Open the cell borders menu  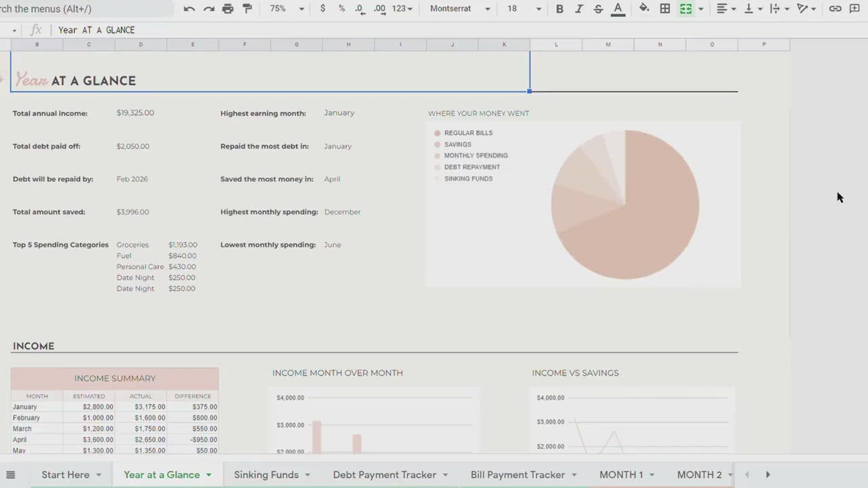coord(665,9)
